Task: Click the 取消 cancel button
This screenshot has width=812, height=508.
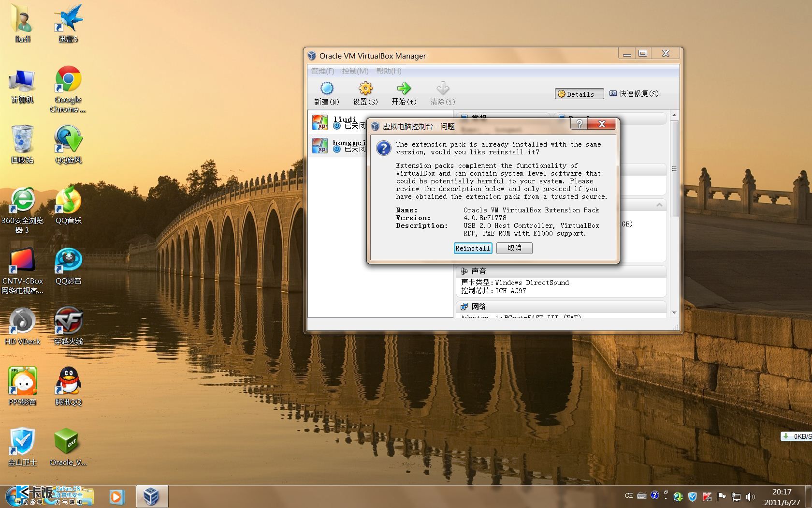Action: point(514,248)
